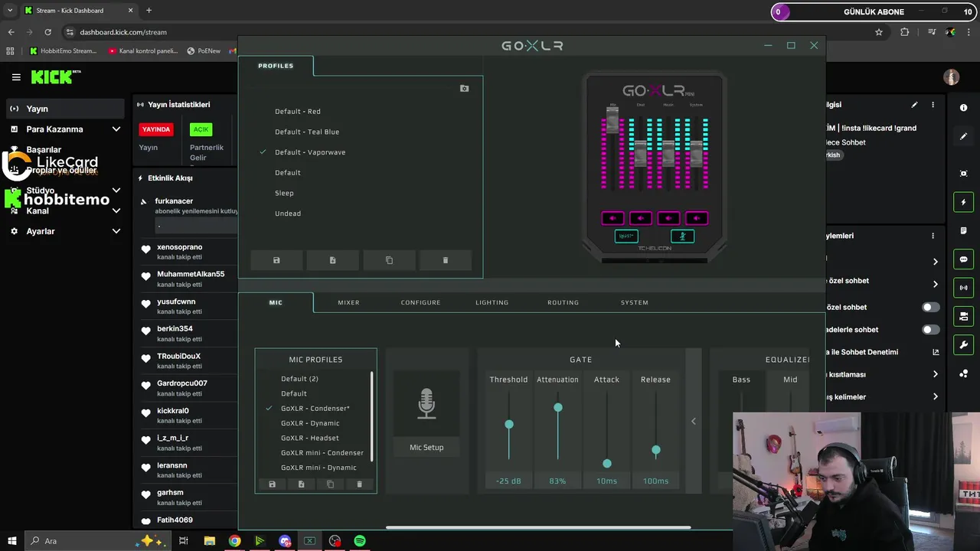Open notes icon in Kick right toolbar

coord(963,230)
